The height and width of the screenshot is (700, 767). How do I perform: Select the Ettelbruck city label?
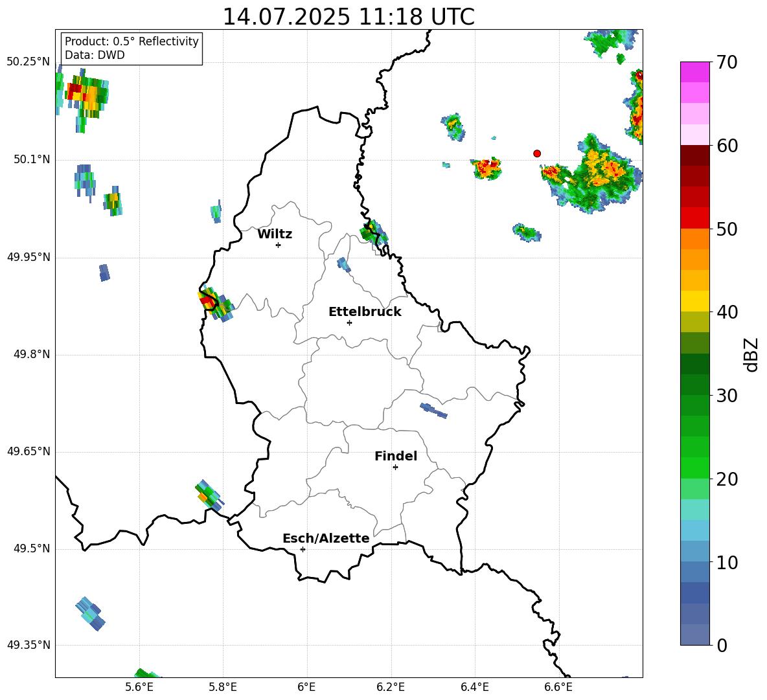click(365, 312)
